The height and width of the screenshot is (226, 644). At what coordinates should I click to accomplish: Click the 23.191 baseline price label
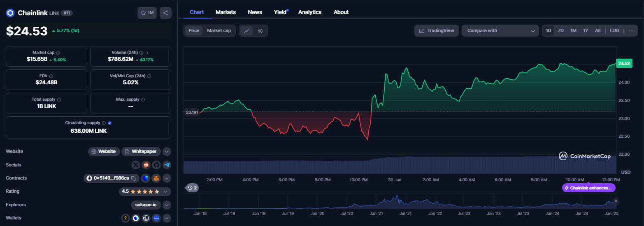point(192,112)
